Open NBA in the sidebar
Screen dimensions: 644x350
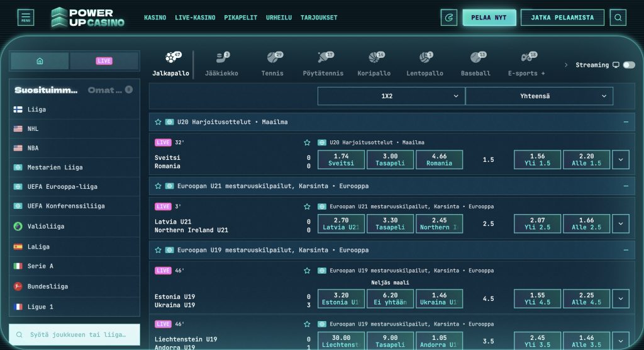pos(74,148)
